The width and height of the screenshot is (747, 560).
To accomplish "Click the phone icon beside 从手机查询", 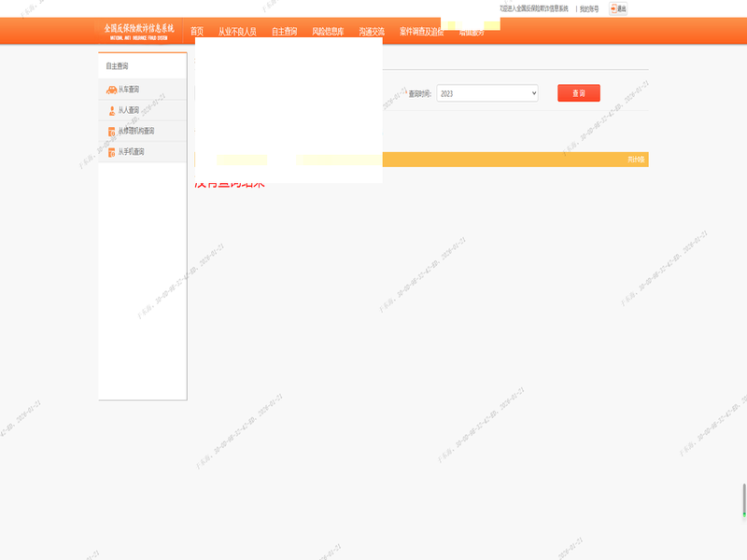I will pyautogui.click(x=112, y=151).
